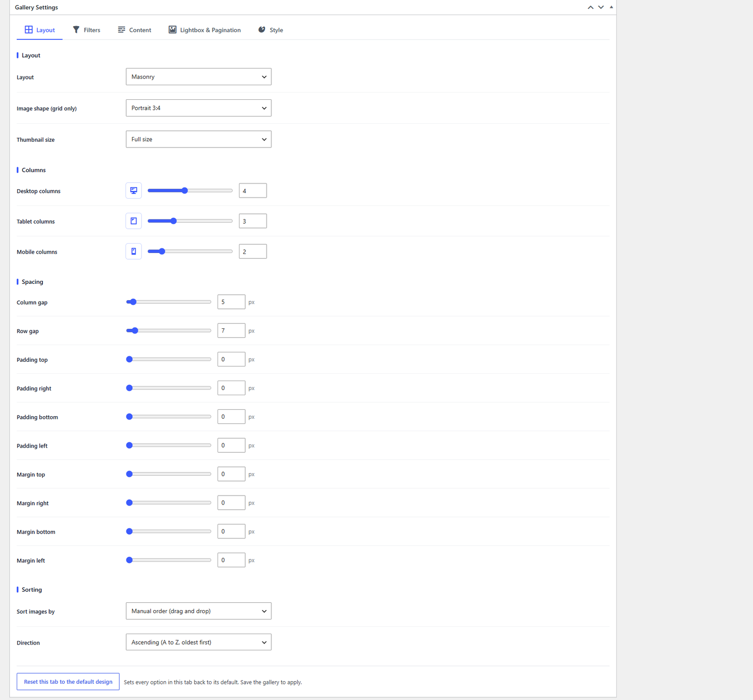Switch to the Layout tab
Image resolution: width=753 pixels, height=700 pixels.
coord(40,30)
